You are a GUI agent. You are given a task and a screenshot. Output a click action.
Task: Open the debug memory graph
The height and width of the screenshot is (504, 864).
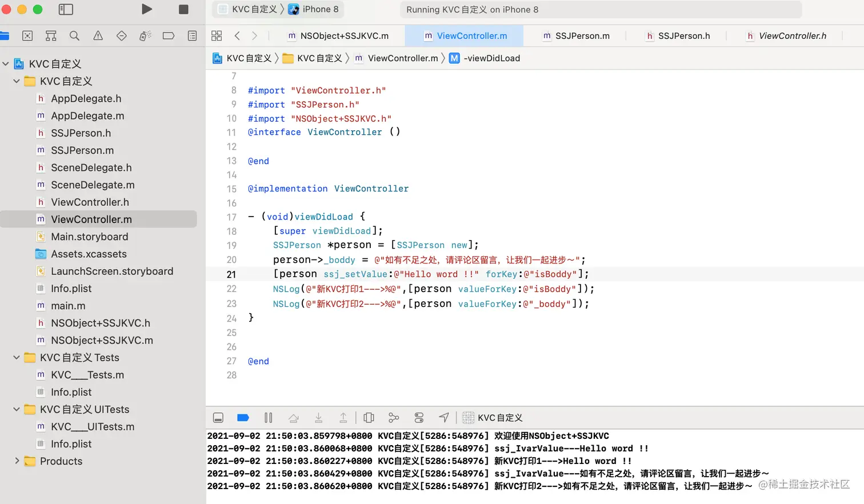click(394, 418)
